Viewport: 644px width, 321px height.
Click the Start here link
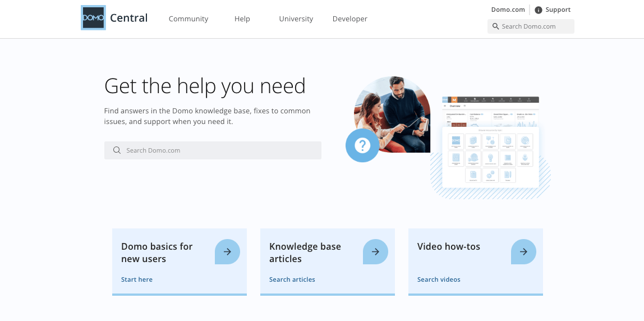pos(137,279)
